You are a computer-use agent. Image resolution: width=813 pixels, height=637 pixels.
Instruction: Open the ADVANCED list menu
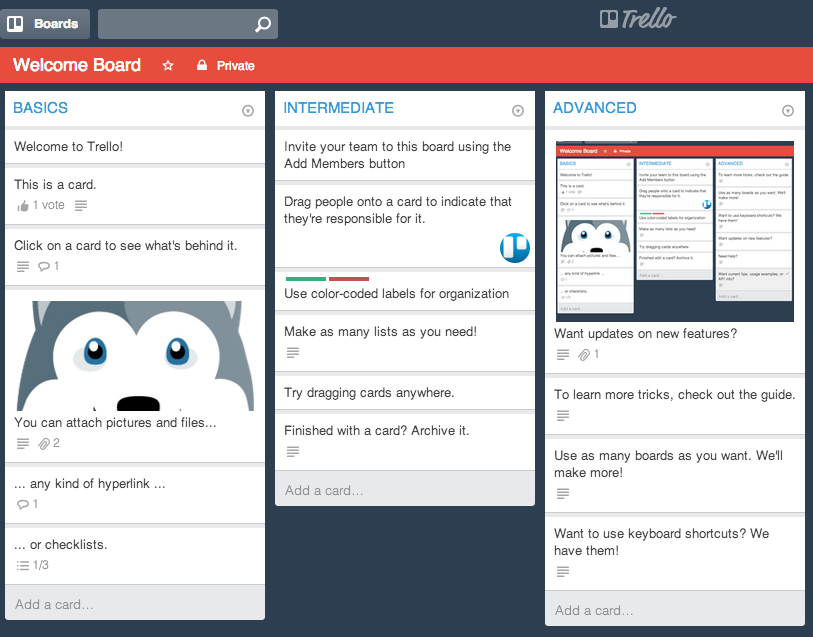(x=787, y=111)
